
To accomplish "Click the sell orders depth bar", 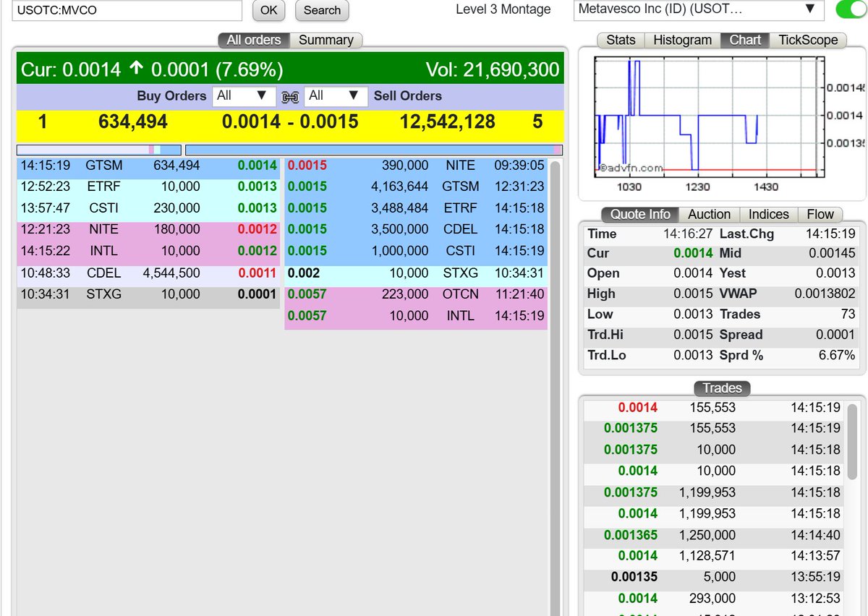I will [374, 150].
